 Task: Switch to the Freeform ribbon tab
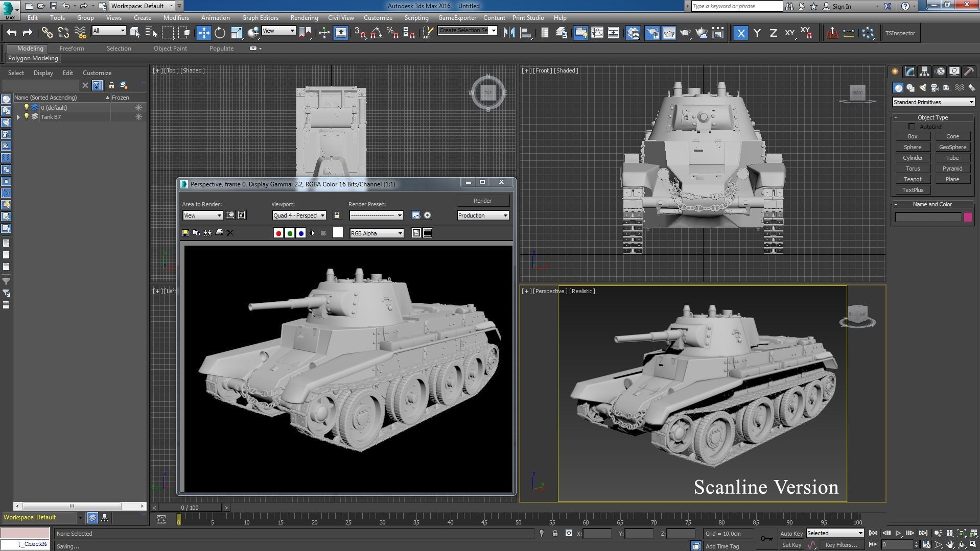[x=72, y=49]
